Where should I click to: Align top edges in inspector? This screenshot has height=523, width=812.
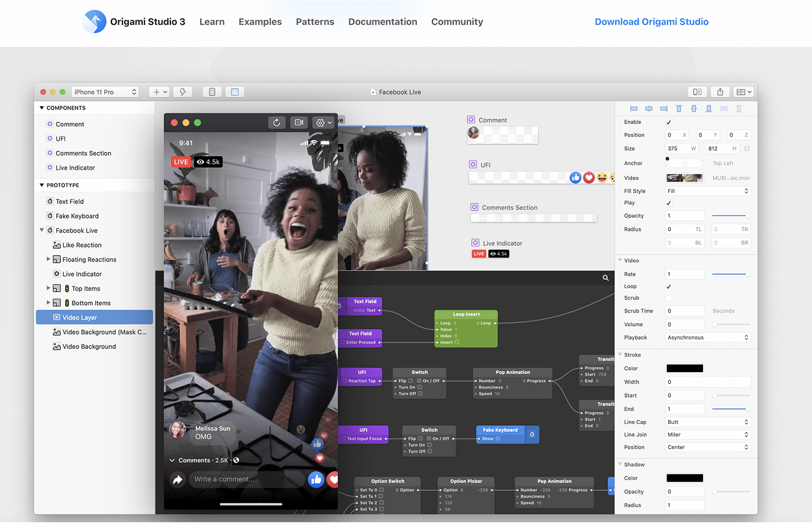[679, 108]
